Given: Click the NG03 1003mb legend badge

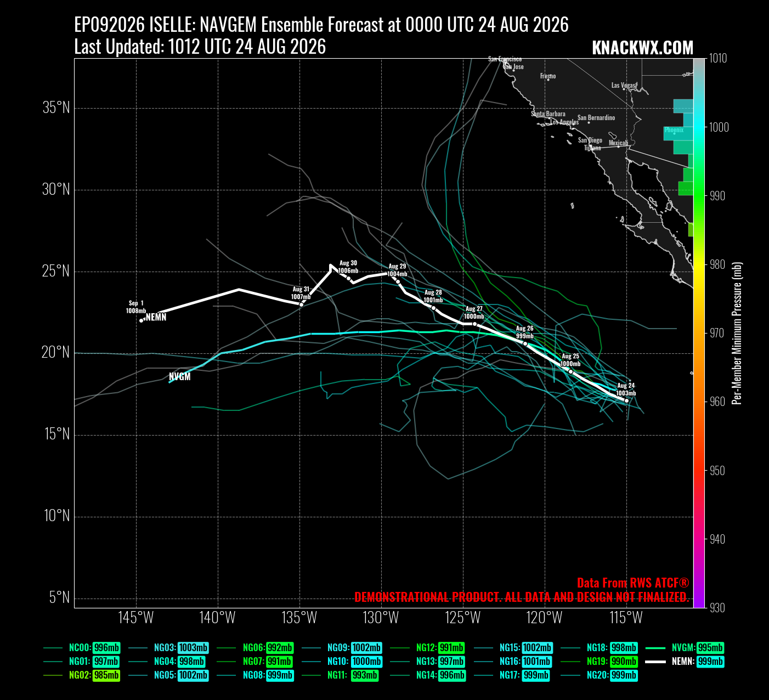Looking at the screenshot, I should coord(193,648).
